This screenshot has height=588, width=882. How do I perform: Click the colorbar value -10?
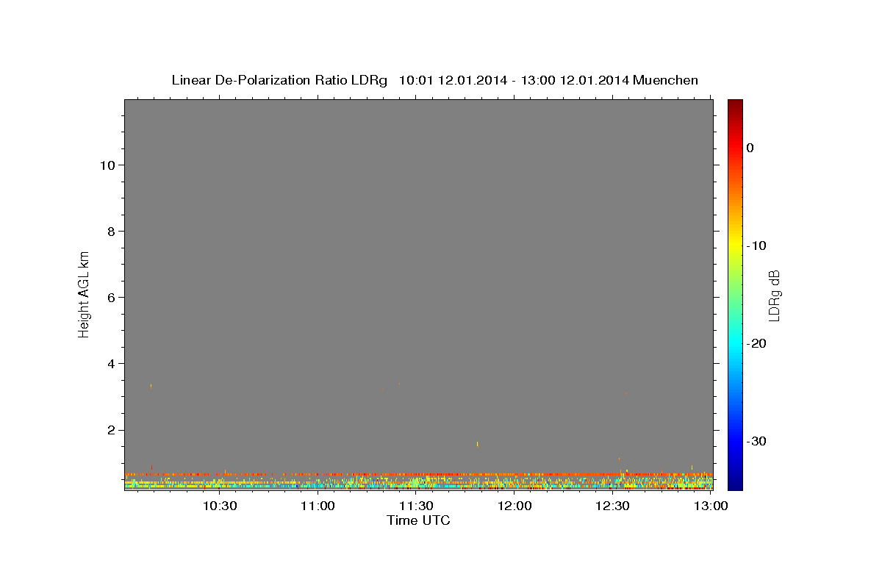tap(757, 245)
